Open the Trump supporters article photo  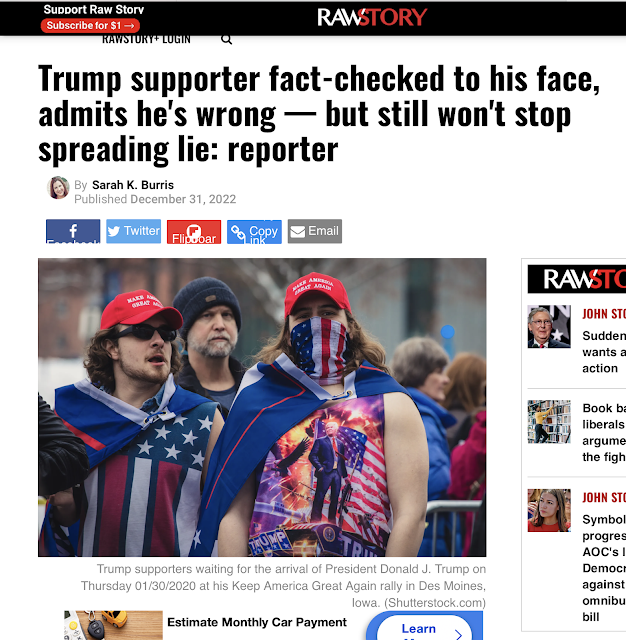pyautogui.click(x=262, y=407)
